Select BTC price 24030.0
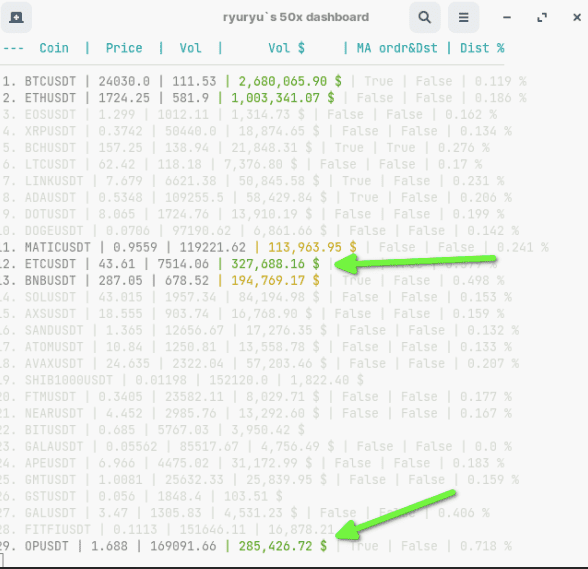This screenshot has height=569, width=588. click(124, 81)
